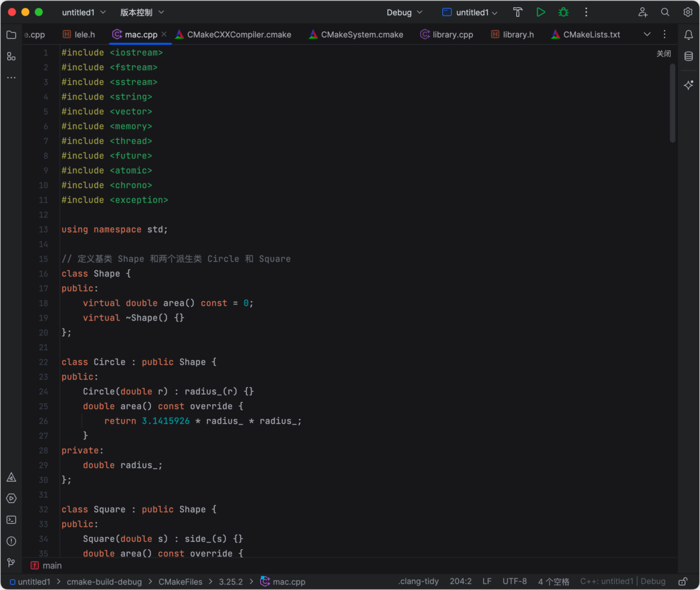The image size is (700, 590).
Task: Open the CMake tool window triangle icon
Action: tap(11, 477)
